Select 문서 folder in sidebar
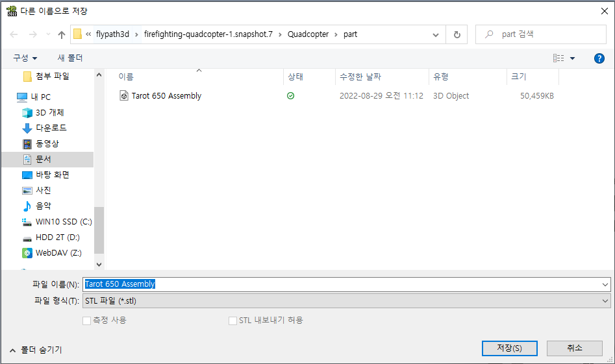 [47, 159]
